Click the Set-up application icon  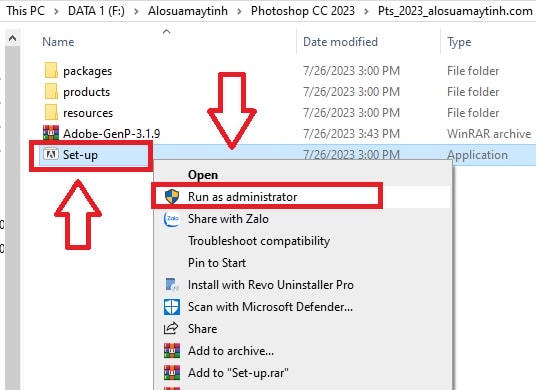pyautogui.click(x=51, y=154)
